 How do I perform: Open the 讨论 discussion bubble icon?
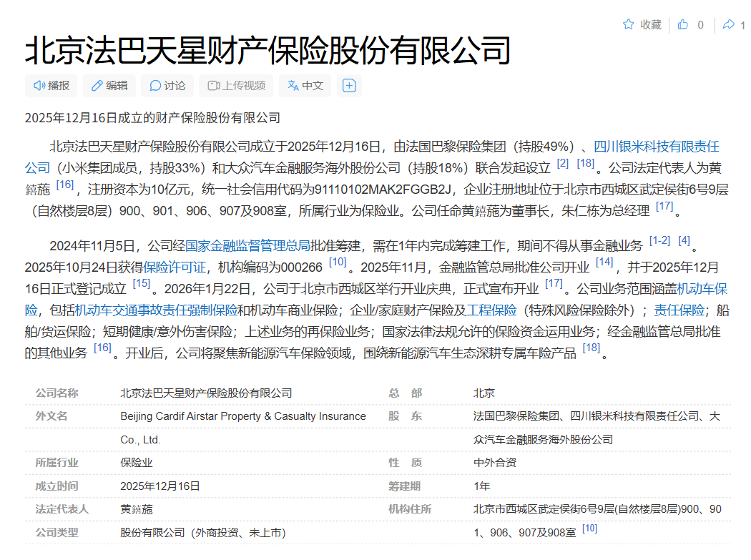click(x=154, y=86)
